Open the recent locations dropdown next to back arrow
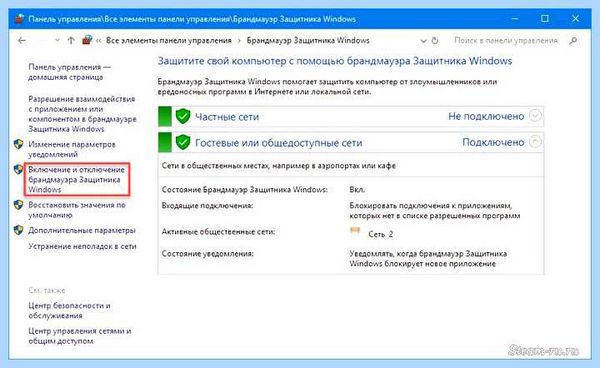 pos(57,41)
